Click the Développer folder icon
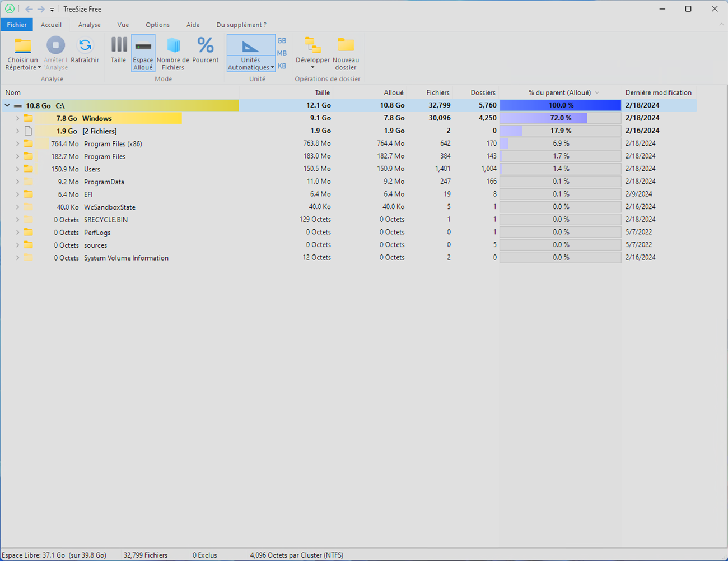728x561 pixels. (312, 46)
